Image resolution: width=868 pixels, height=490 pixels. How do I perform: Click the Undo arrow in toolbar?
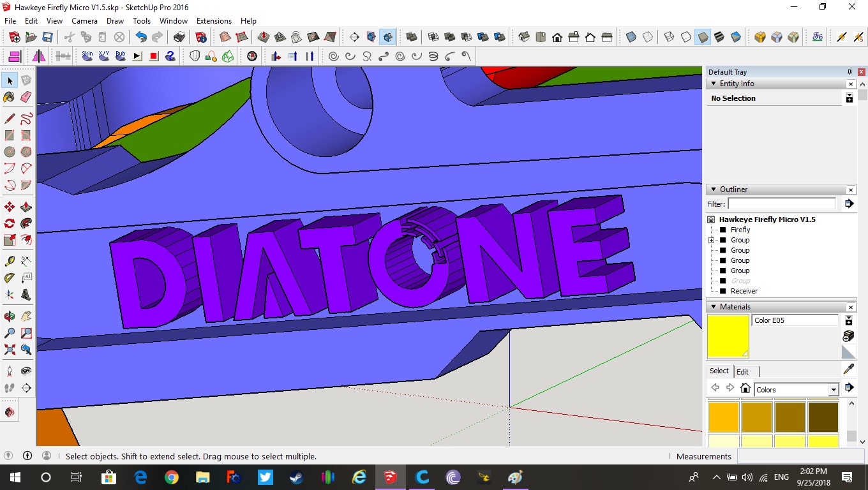click(x=141, y=37)
